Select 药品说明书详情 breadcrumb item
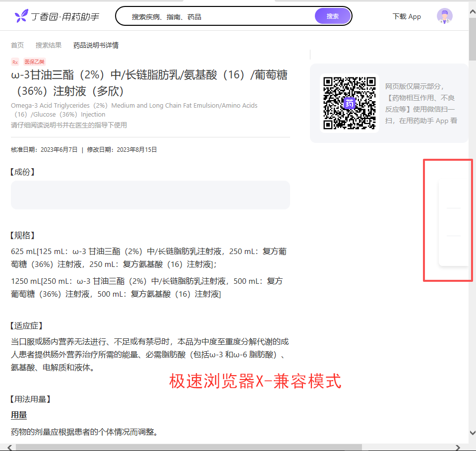This screenshot has width=476, height=451. point(96,45)
